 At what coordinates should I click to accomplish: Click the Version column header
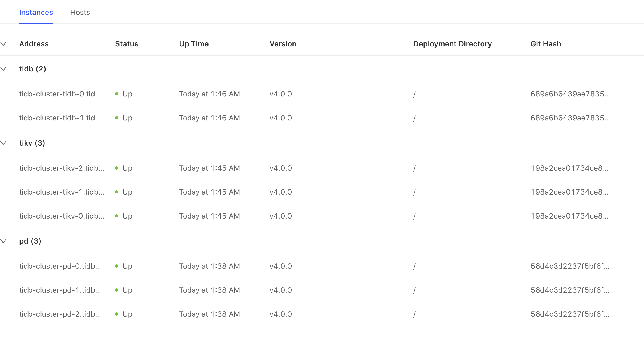283,44
